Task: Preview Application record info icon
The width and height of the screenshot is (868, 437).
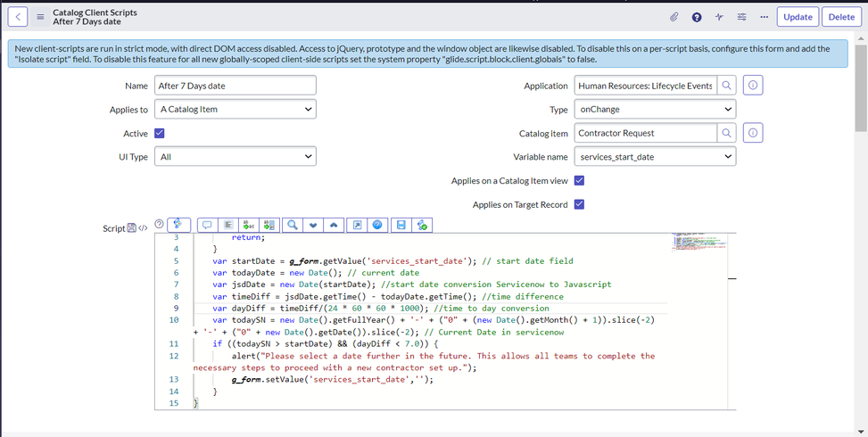Action: point(753,86)
